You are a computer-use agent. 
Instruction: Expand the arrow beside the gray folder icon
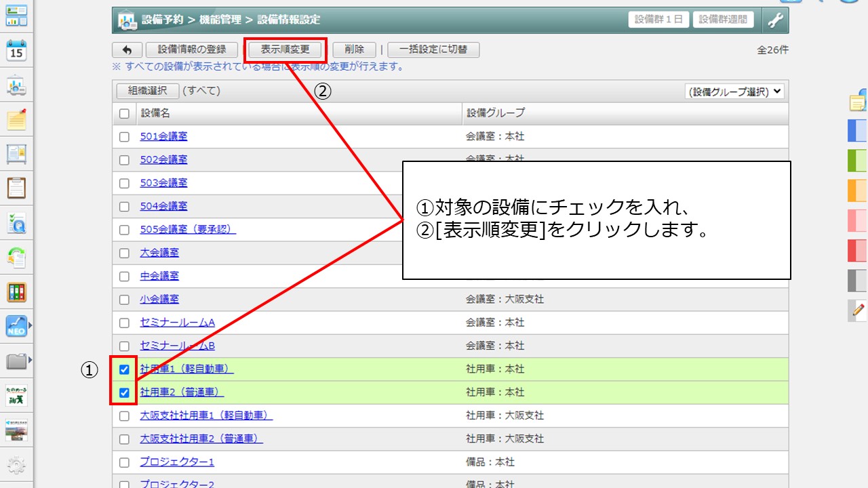click(x=30, y=360)
